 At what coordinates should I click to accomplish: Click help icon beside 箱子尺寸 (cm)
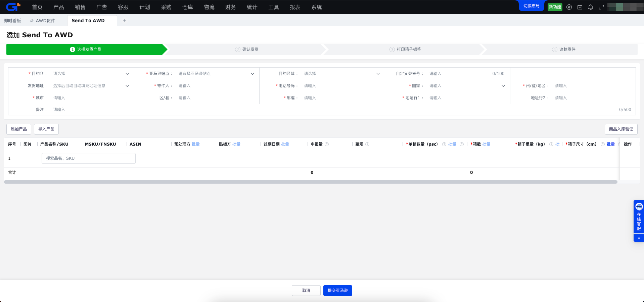pyautogui.click(x=603, y=144)
